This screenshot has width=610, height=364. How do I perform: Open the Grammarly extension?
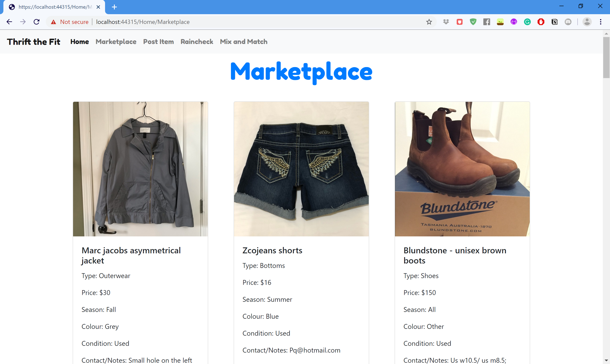tap(527, 22)
